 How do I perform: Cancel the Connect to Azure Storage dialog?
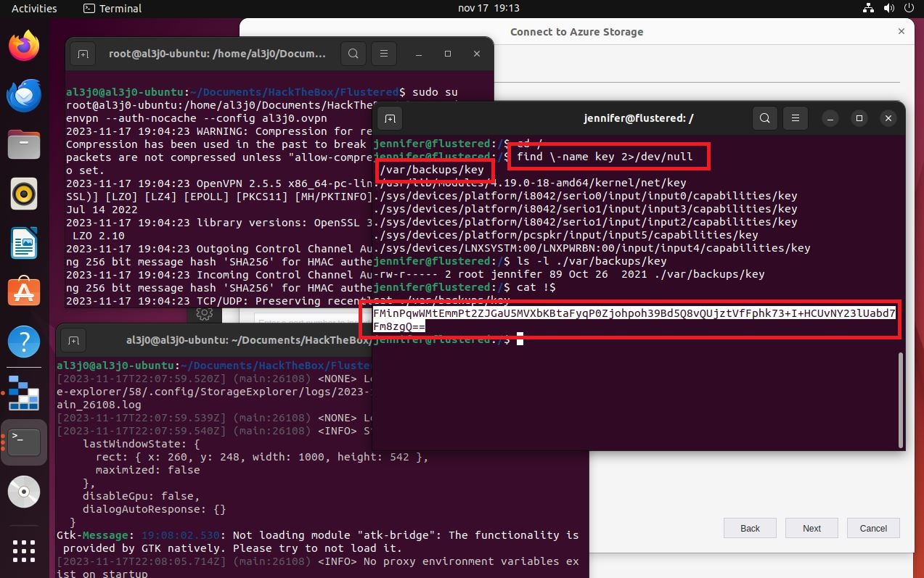pos(873,528)
